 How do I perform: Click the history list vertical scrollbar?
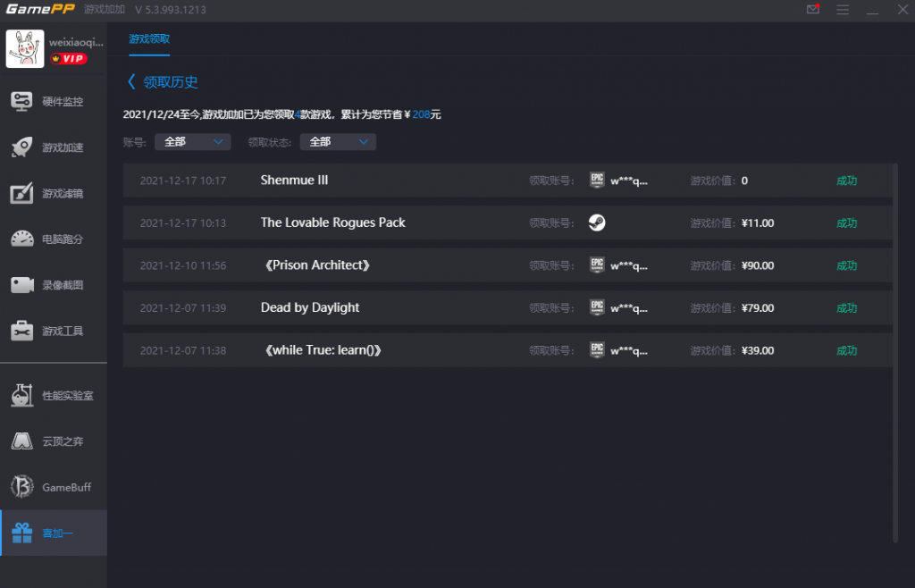(895, 353)
